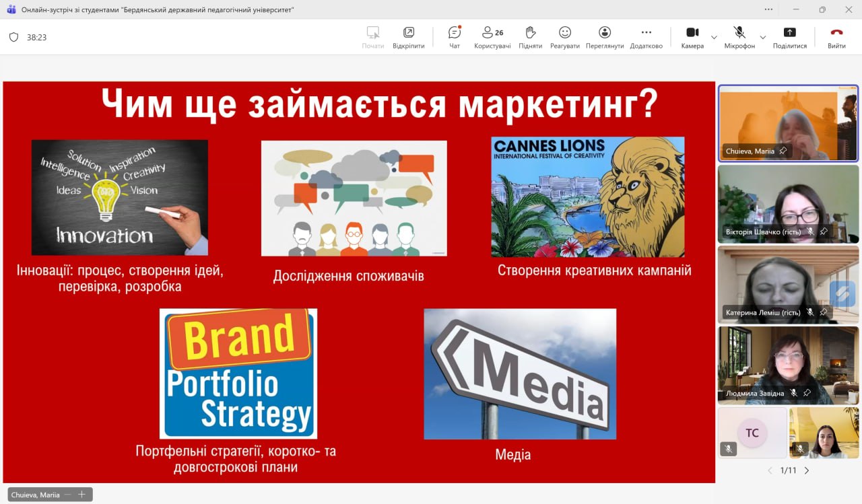Select Людмила Завідна's video tile
This screenshot has height=504, width=862.
788,363
